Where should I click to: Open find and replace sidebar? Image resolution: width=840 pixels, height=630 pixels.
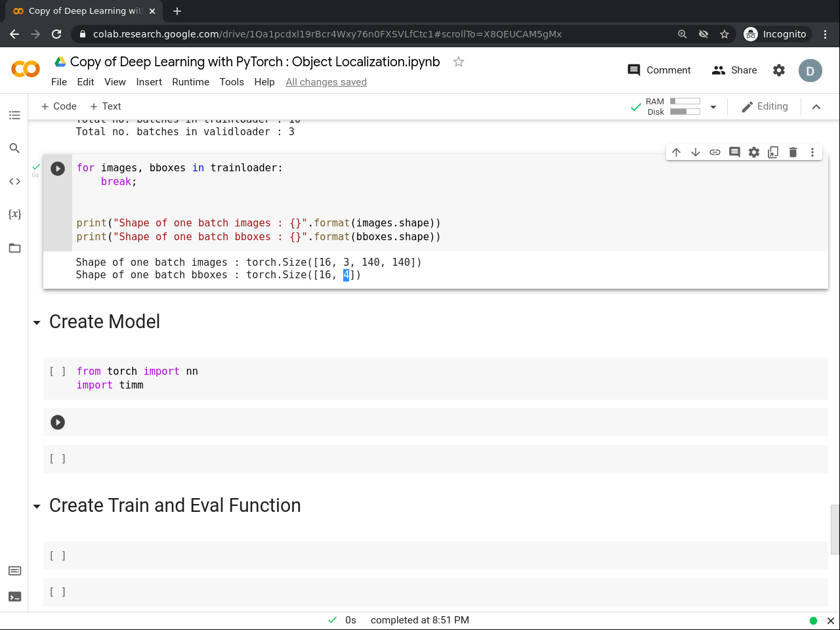point(14,148)
